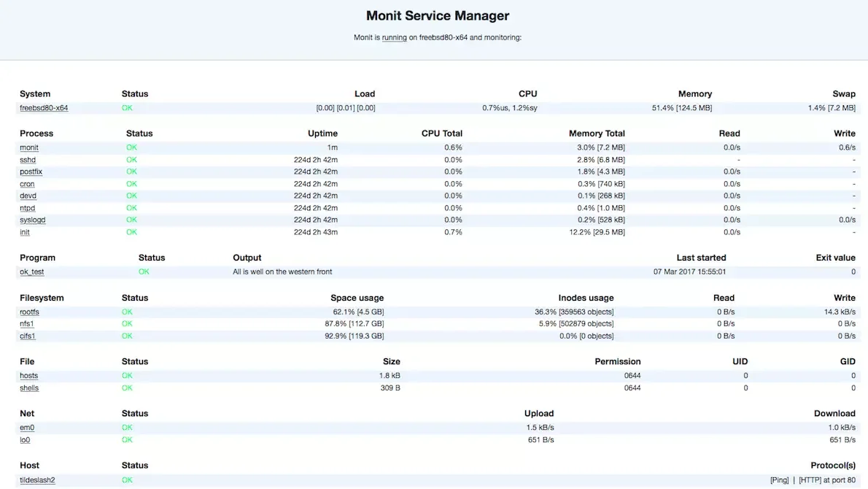868x489 pixels.
Task: Open the syslogd process page
Action: (32, 220)
